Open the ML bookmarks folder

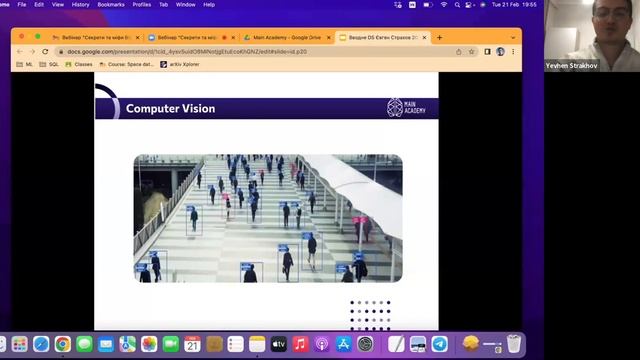coord(24,64)
